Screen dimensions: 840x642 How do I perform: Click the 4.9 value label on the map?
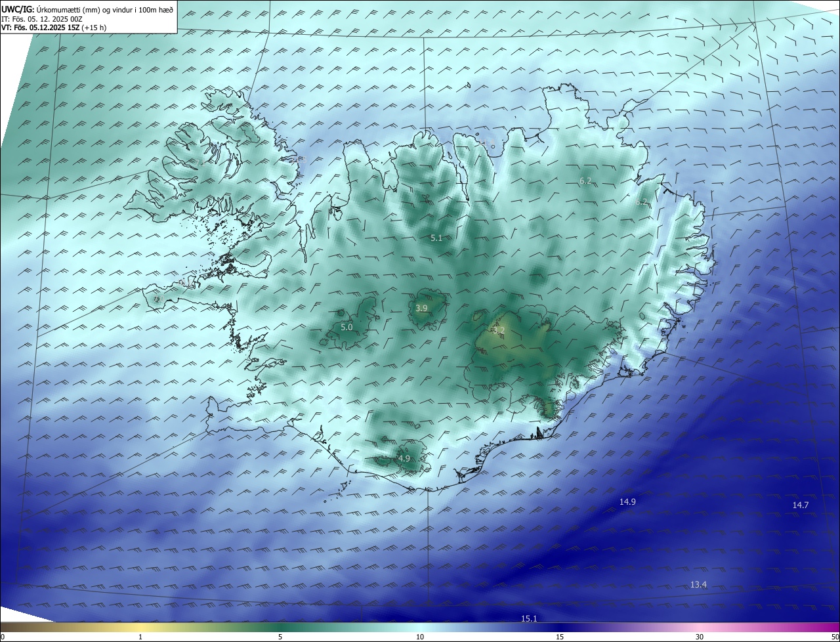404,459
